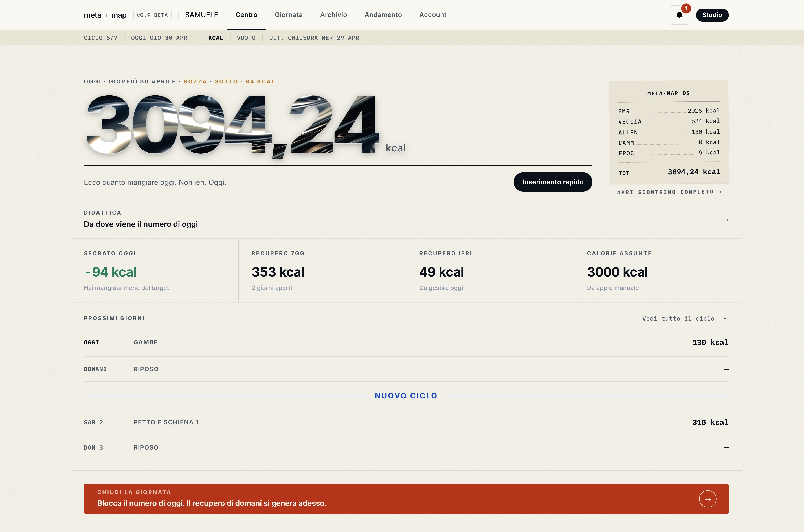
Task: Open the Giornata tab
Action: [289, 15]
